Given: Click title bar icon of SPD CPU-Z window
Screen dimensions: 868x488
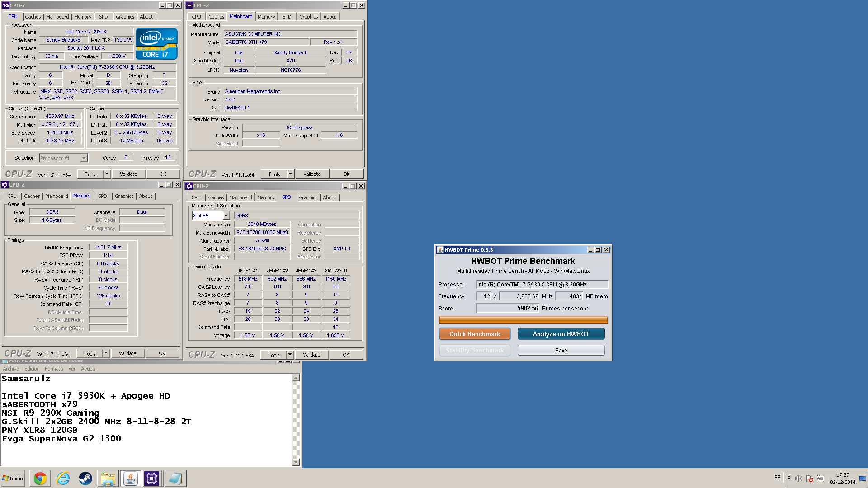Looking at the screenshot, I should click(189, 186).
